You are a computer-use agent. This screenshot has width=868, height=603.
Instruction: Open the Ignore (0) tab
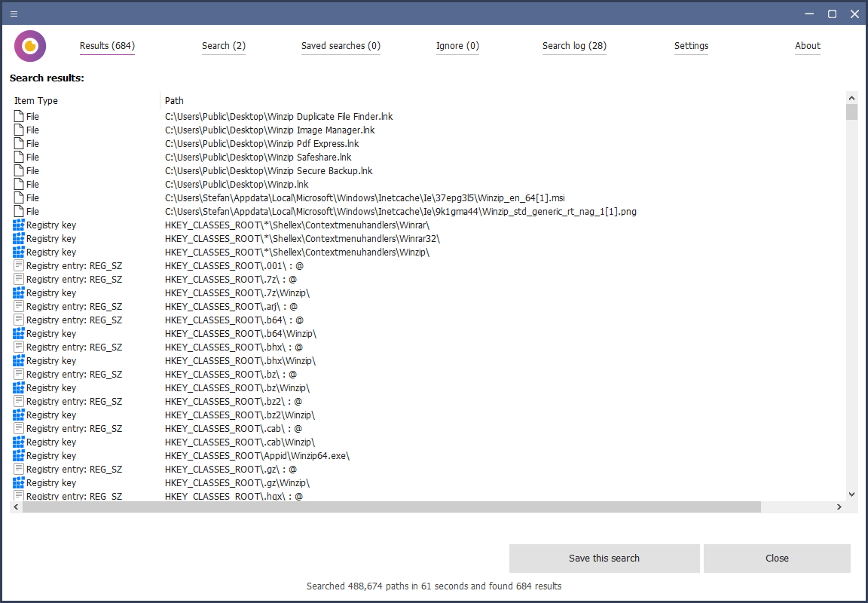click(x=458, y=46)
